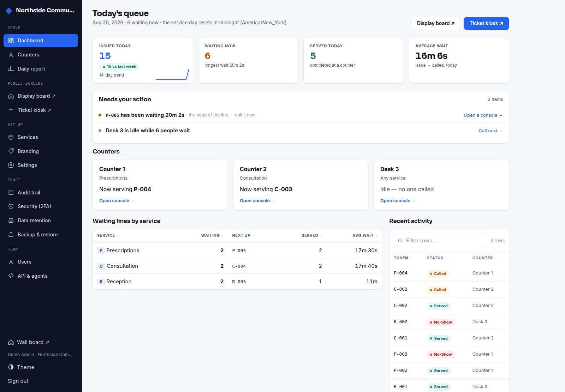
Task: Open console for Counter 2
Action: tap(257, 201)
